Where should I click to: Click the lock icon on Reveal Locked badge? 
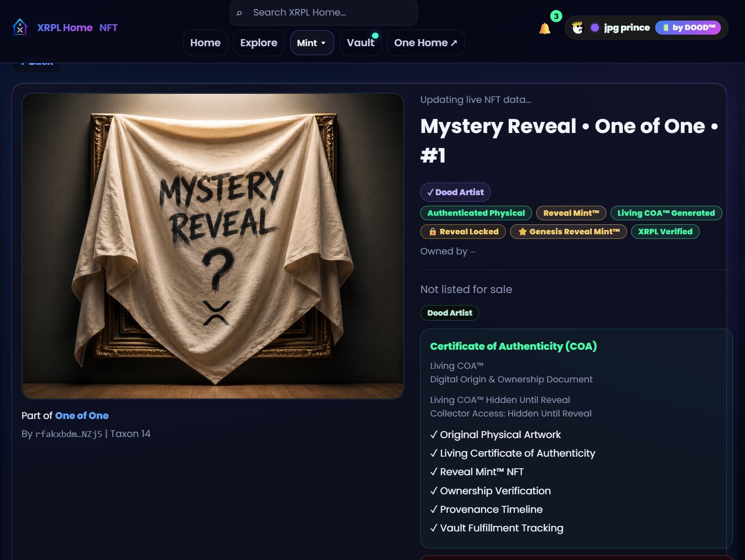(433, 232)
